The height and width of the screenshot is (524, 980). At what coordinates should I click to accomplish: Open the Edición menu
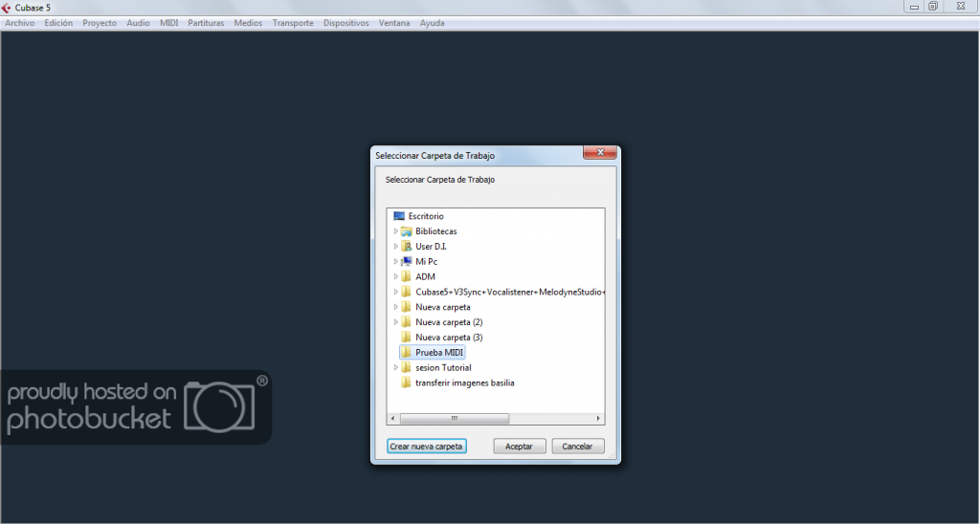tap(58, 23)
